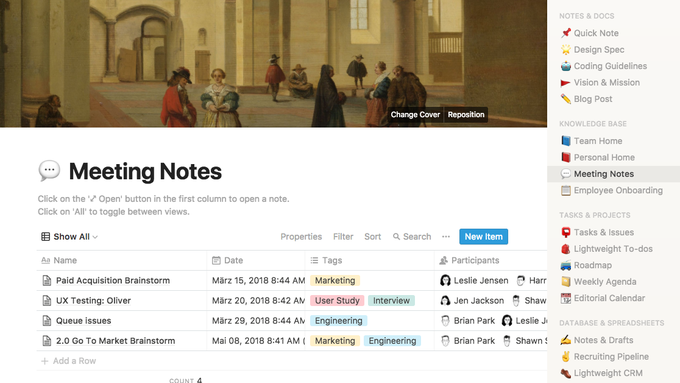The width and height of the screenshot is (680, 383).
Task: Open the Paid Acquisition Brainstorm note
Action: pos(113,281)
